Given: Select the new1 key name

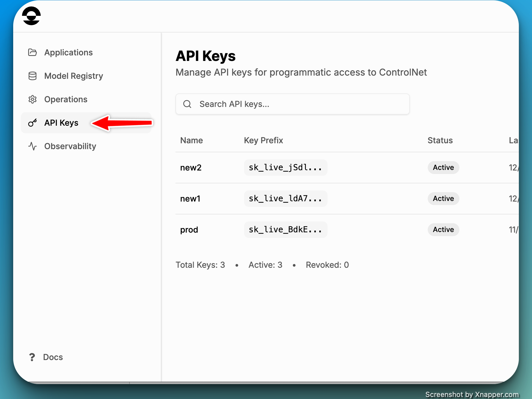Looking at the screenshot, I should click(x=190, y=199).
